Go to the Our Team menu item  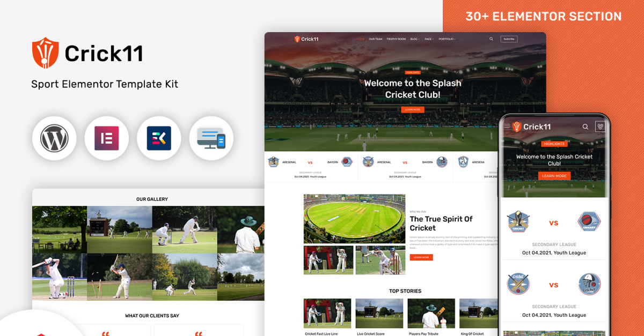click(x=376, y=39)
